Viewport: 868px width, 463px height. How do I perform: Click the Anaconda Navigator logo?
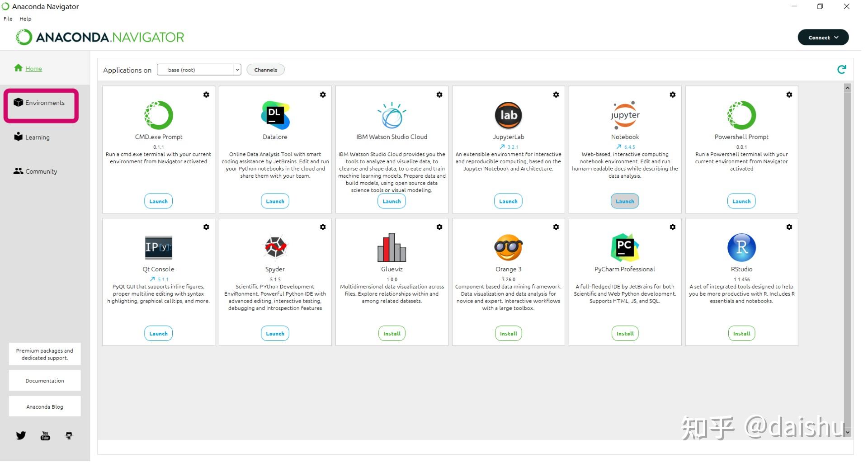tap(101, 38)
